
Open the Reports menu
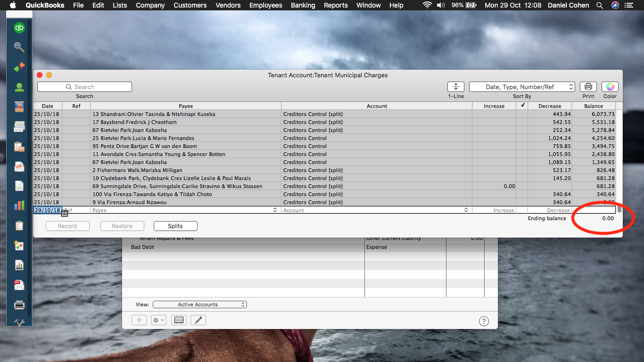(336, 5)
